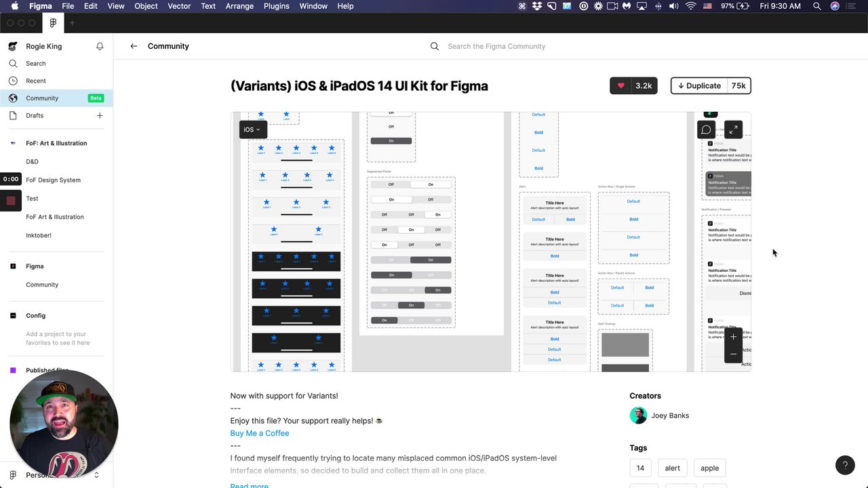Screen dimensions: 868x488
Task: Open the Rogie King account menu
Action: (43, 46)
